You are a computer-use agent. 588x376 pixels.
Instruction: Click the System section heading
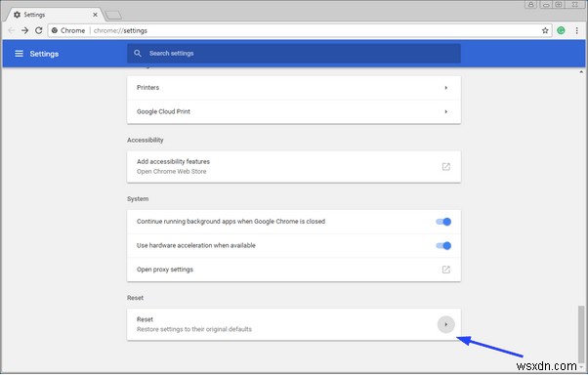click(x=138, y=198)
